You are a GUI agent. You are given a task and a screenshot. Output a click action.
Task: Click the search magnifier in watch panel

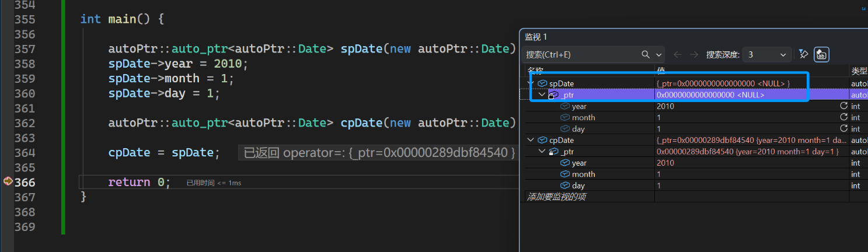pyautogui.click(x=646, y=54)
